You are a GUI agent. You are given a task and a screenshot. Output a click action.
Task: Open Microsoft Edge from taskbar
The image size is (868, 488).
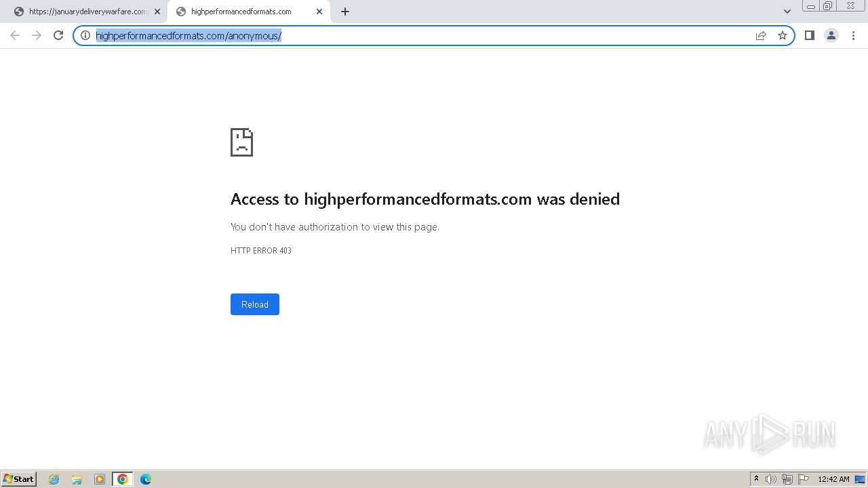(146, 479)
